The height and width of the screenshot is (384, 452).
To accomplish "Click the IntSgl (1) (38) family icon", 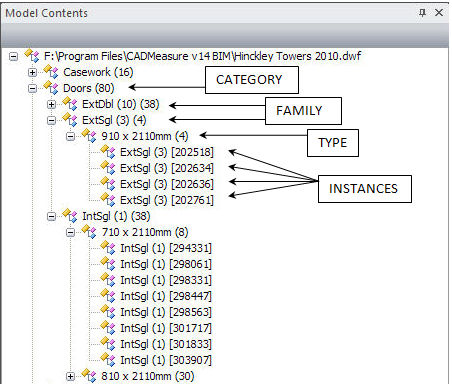I will tap(70, 215).
